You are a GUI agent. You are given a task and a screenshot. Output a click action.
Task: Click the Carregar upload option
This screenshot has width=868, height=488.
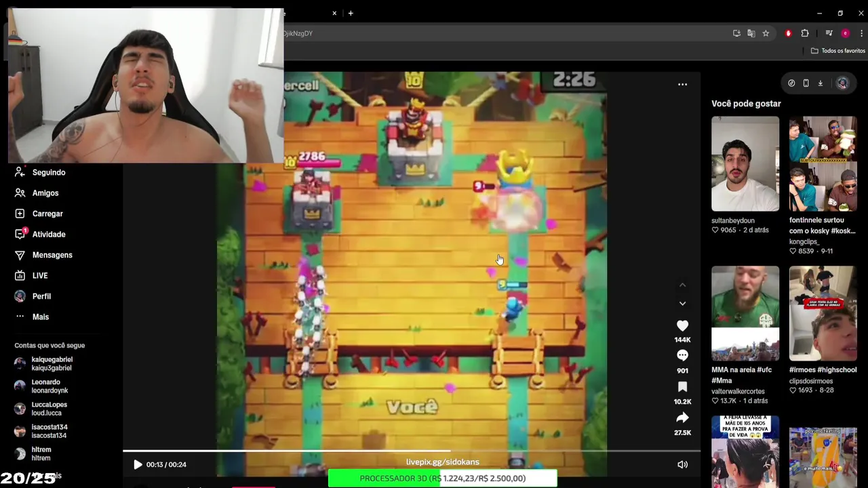click(47, 213)
